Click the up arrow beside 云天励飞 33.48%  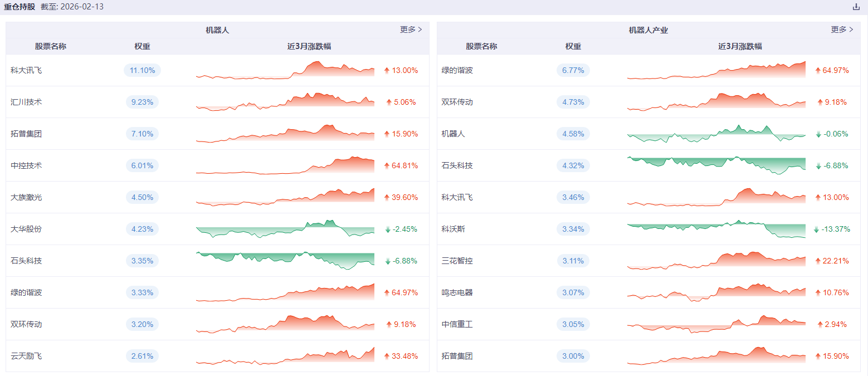(x=387, y=356)
